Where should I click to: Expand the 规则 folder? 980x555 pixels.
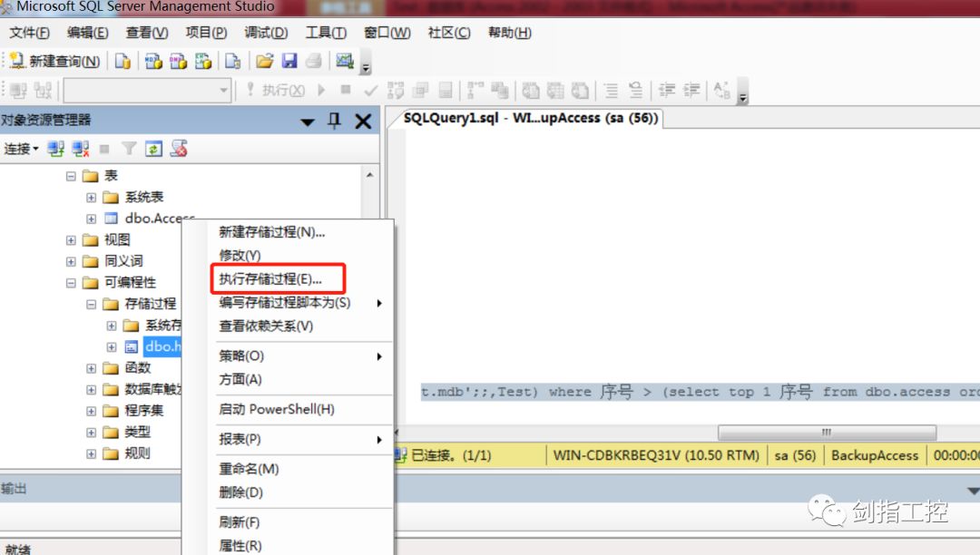coord(92,453)
